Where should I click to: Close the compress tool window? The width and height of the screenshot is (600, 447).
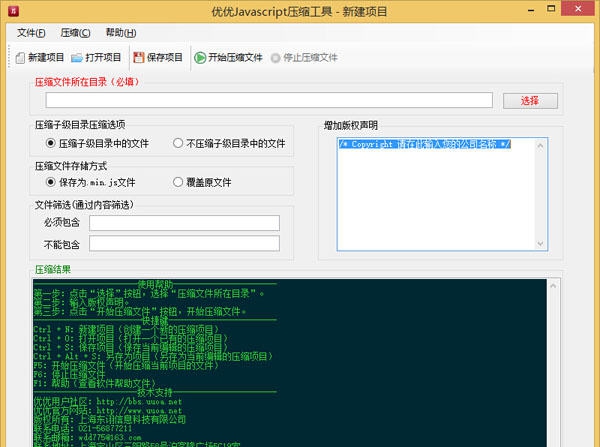pos(578,8)
